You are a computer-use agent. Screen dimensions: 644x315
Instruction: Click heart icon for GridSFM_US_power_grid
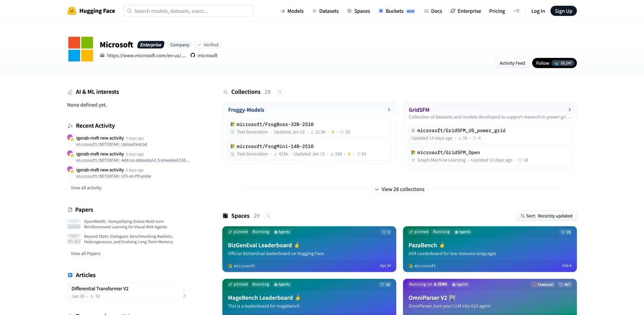point(475,138)
